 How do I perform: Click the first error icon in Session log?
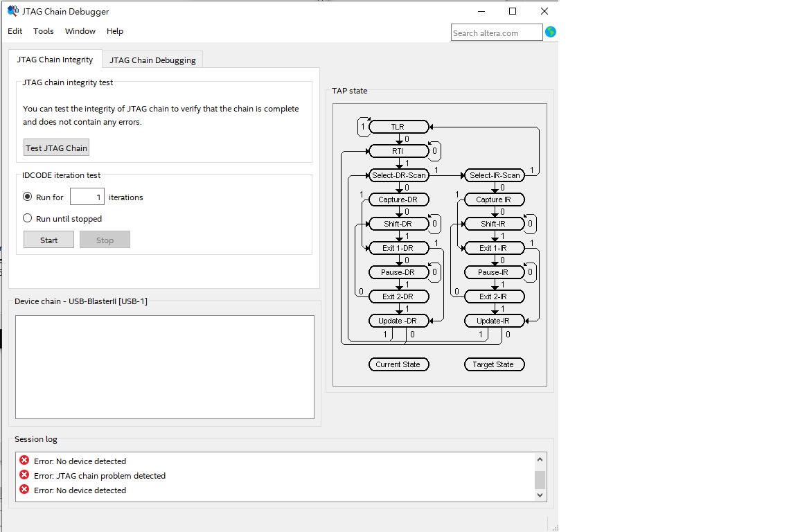point(24,461)
